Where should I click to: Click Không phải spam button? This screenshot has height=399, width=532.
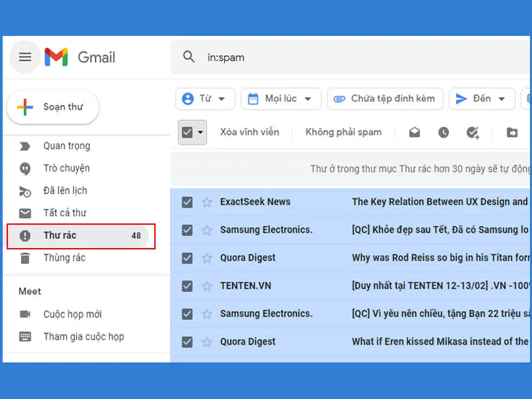coord(343,132)
